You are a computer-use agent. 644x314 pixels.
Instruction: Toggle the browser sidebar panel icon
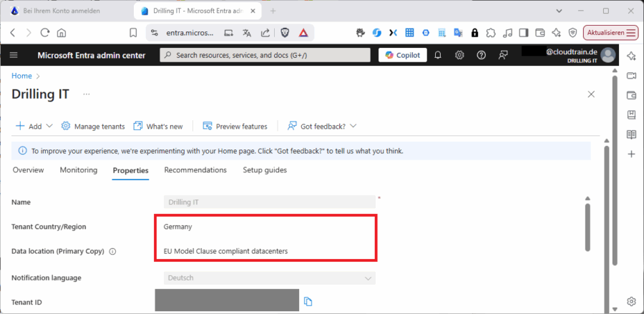(524, 33)
